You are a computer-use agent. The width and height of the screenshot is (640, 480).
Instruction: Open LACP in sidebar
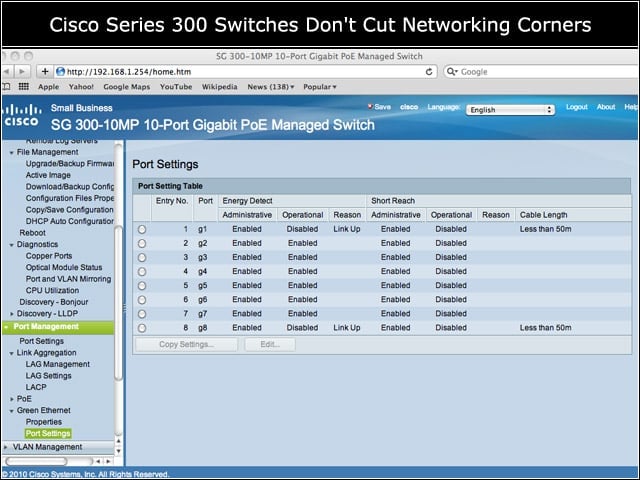(x=36, y=387)
